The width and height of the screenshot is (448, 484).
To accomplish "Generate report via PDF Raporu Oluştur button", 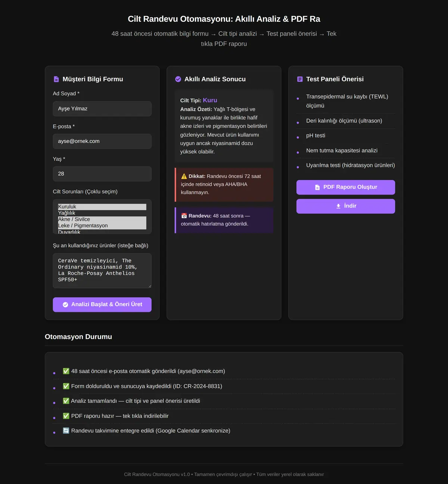I will [346, 187].
